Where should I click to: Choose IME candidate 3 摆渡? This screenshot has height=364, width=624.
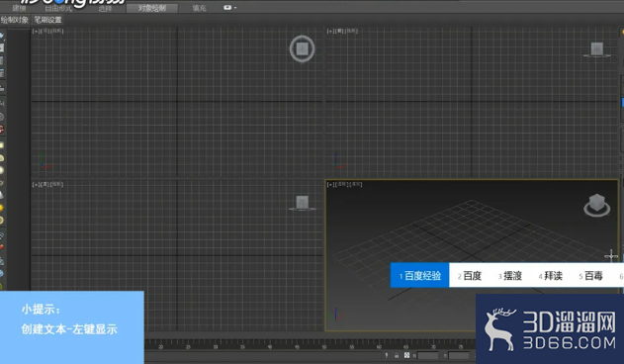[510, 276]
